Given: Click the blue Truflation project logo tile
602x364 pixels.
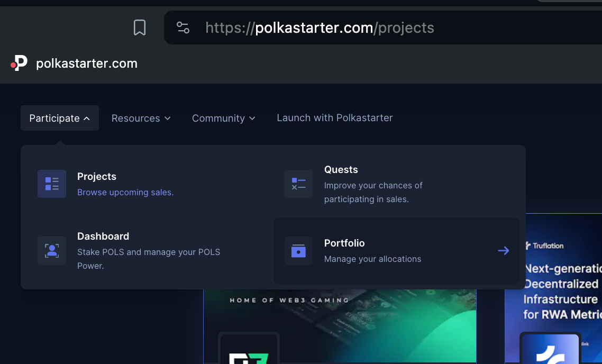Looking at the screenshot, I should (550, 348).
